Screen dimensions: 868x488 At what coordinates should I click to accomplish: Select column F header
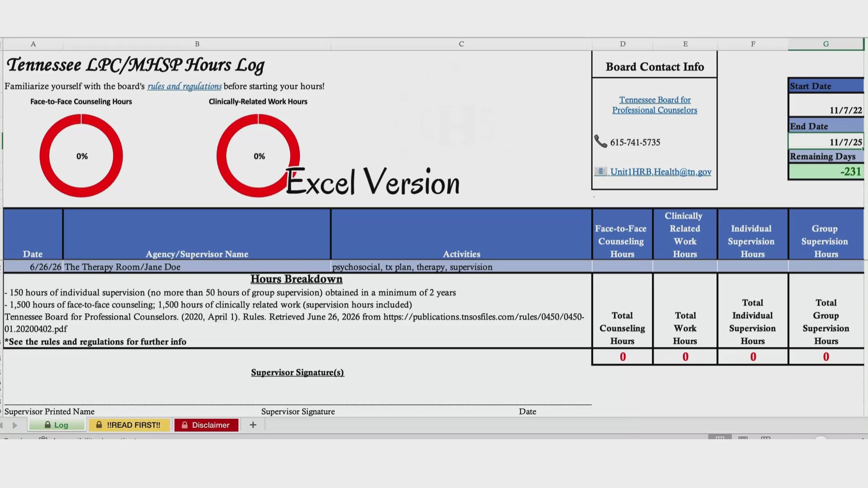(753, 44)
